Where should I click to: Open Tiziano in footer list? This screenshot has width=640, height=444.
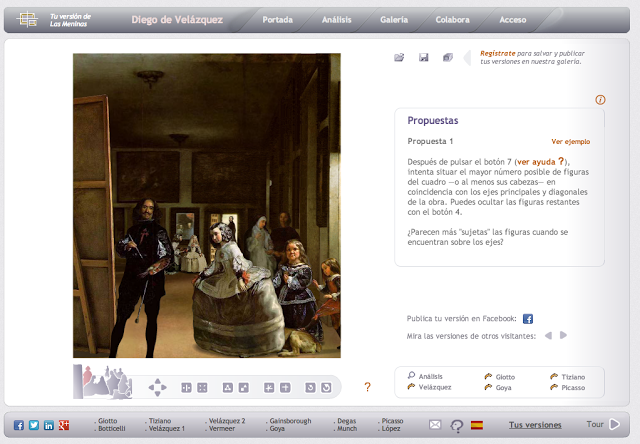(x=160, y=421)
